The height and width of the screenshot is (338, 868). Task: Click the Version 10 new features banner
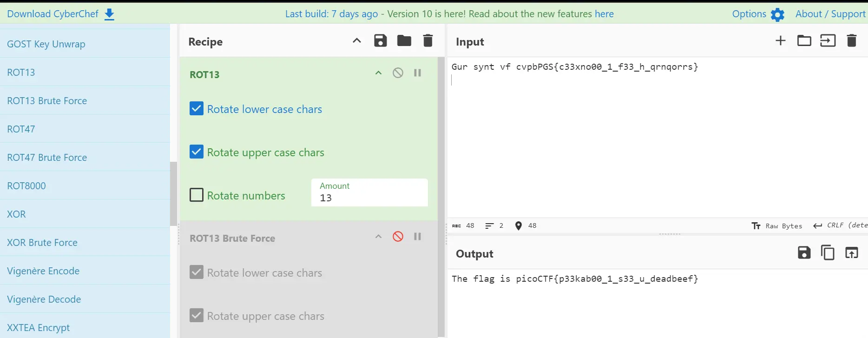tap(449, 14)
